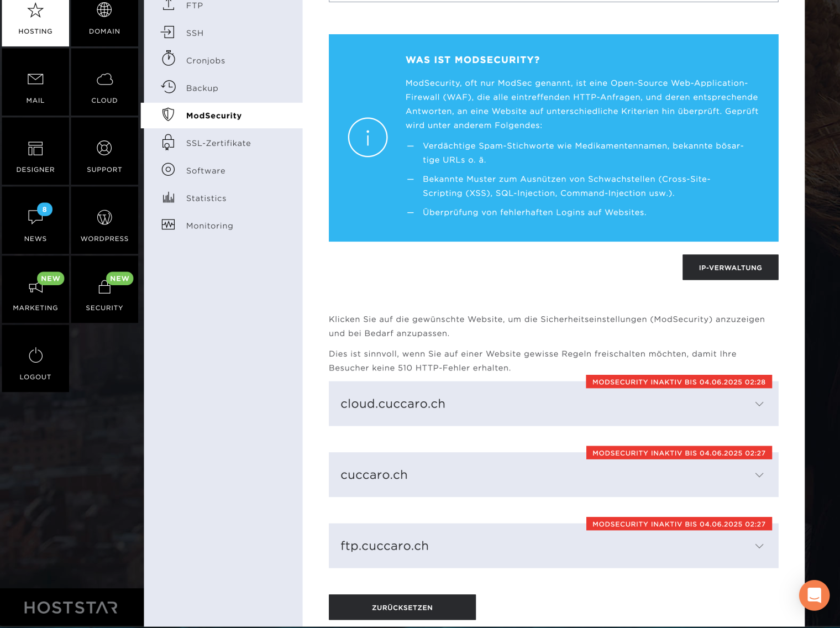This screenshot has width=840, height=628.
Task: Click the Logout power icon
Action: 35,355
